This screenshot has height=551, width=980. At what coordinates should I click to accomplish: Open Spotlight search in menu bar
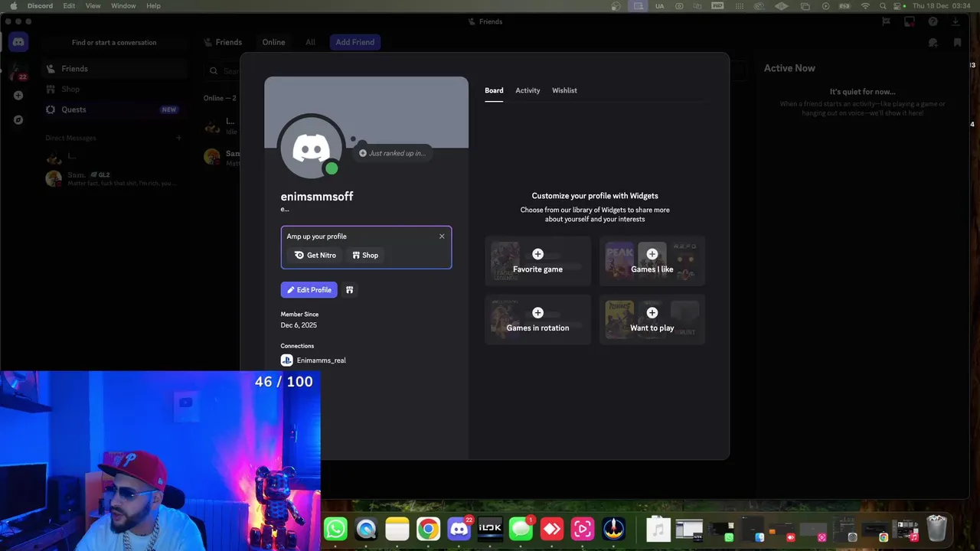coord(883,5)
